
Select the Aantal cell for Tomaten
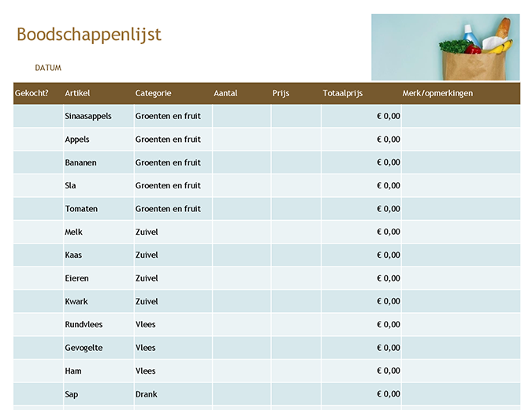pyautogui.click(x=241, y=209)
